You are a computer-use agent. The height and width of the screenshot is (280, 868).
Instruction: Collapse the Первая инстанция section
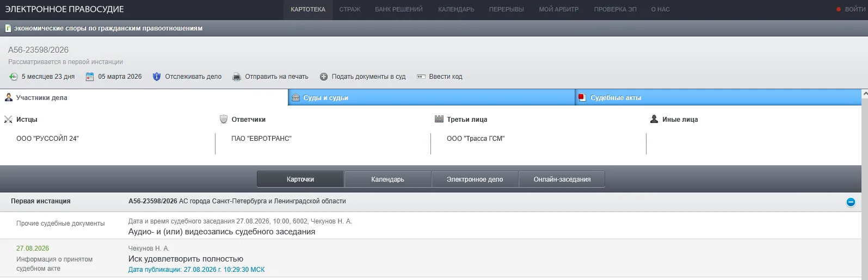[x=851, y=202]
